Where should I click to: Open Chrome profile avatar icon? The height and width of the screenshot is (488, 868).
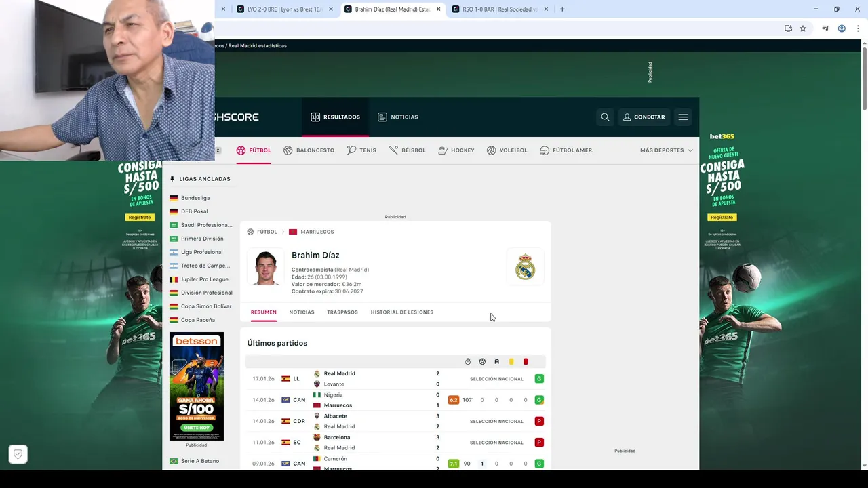(x=842, y=28)
